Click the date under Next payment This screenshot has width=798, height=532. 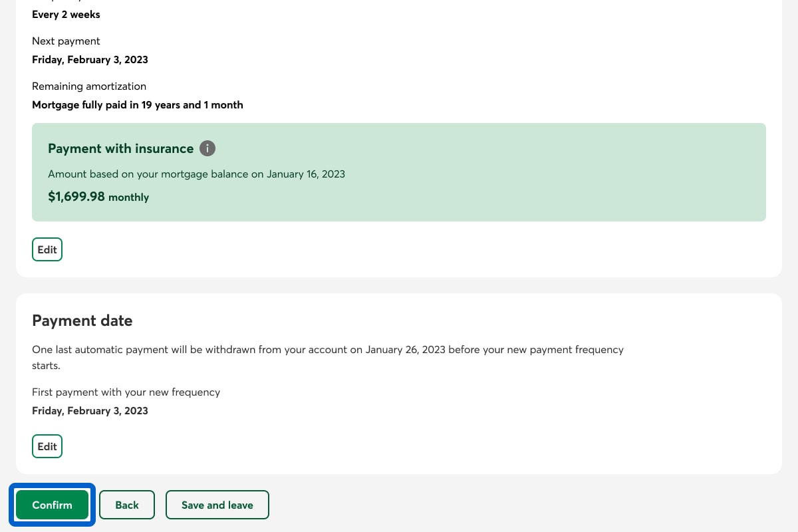pos(90,59)
